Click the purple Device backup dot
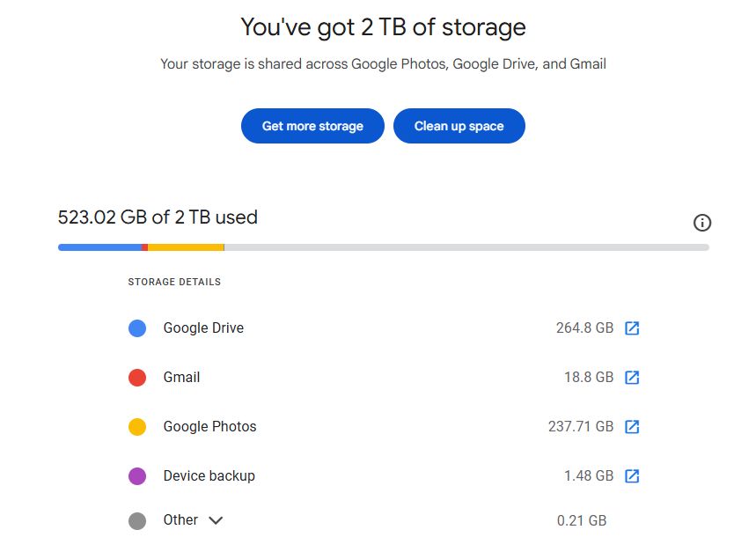Screen dimensions: 756x552 point(137,476)
